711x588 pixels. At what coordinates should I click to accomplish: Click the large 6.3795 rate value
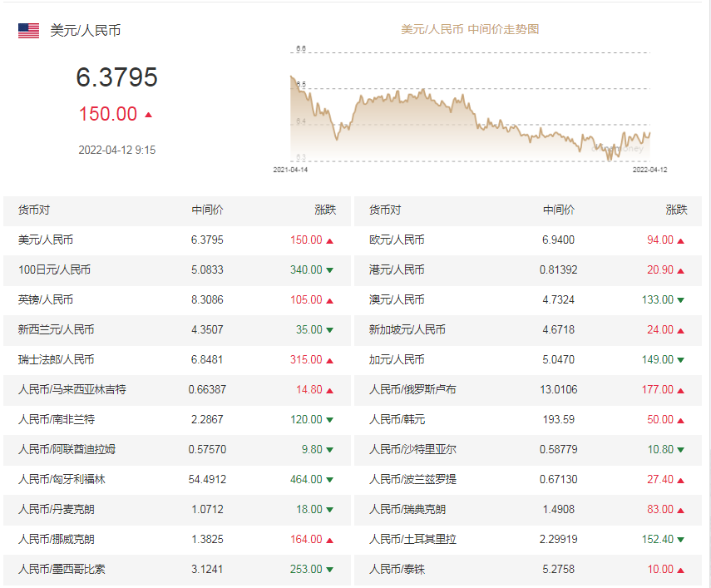(116, 77)
